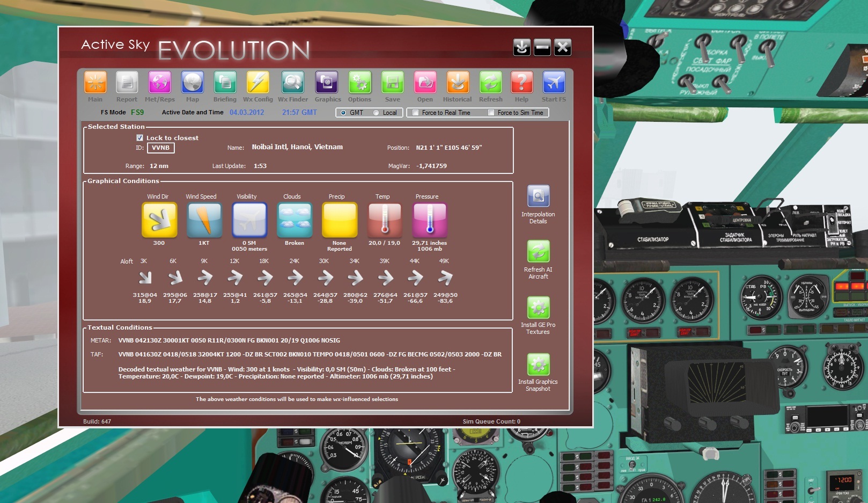Click the FS9 mode value
The width and height of the screenshot is (868, 503).
(x=137, y=113)
